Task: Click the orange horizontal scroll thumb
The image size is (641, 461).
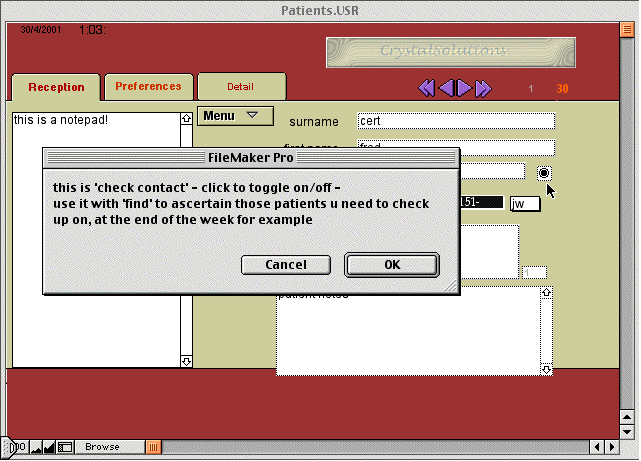Action: click(x=153, y=447)
